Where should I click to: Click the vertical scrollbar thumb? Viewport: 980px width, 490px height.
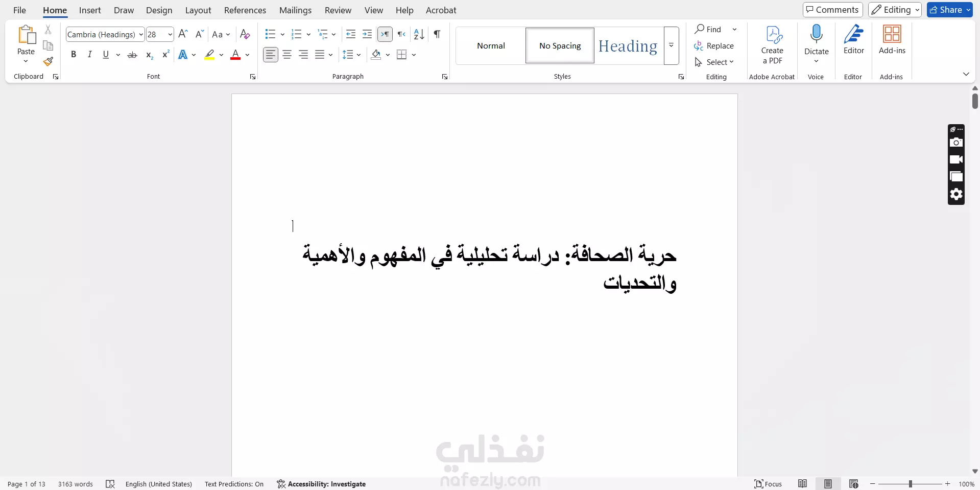[x=975, y=101]
